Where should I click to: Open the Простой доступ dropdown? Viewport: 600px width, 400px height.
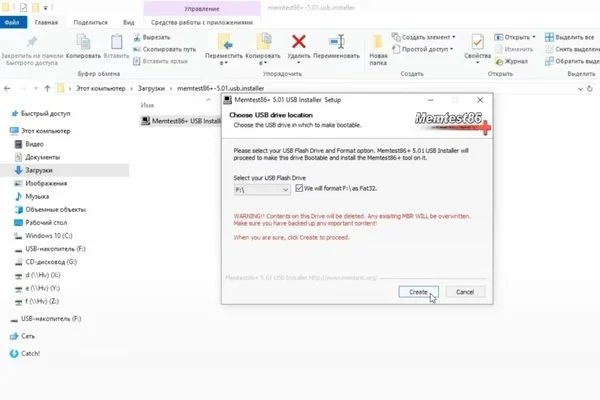tap(422, 49)
